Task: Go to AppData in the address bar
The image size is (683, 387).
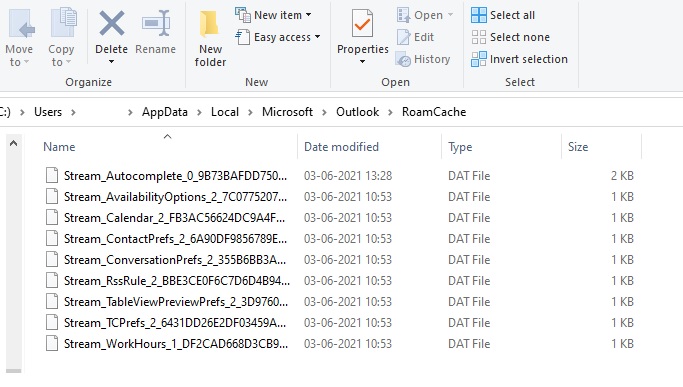Action: pos(165,112)
